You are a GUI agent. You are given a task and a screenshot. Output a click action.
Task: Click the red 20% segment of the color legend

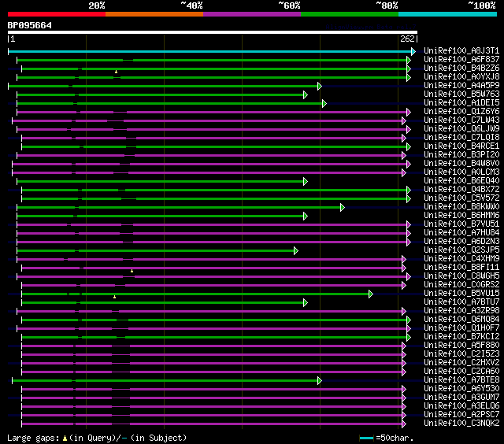tap(57, 14)
